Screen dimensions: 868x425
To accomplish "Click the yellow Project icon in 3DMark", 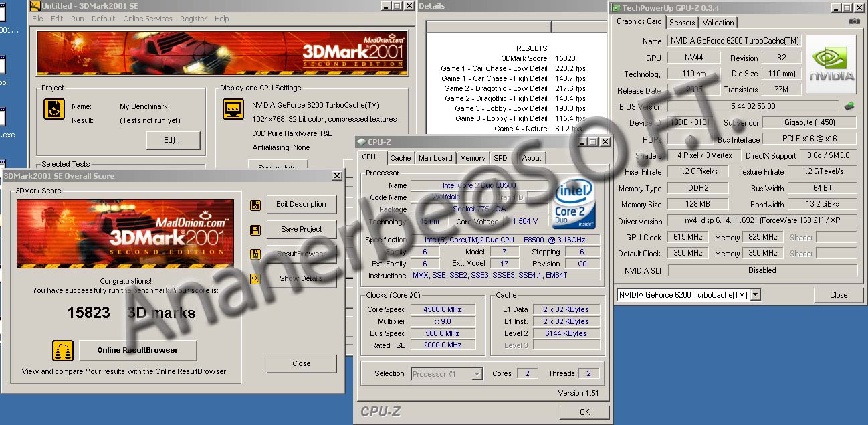I will tap(53, 110).
